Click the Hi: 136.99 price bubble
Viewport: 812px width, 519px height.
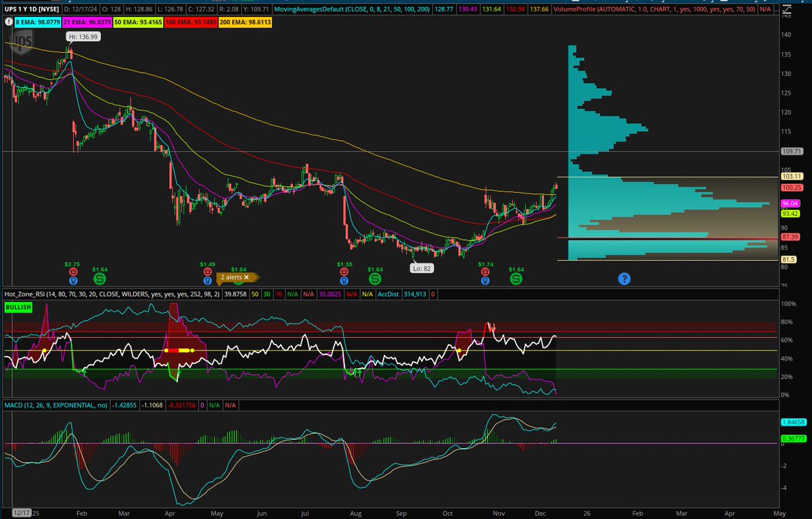coord(83,37)
